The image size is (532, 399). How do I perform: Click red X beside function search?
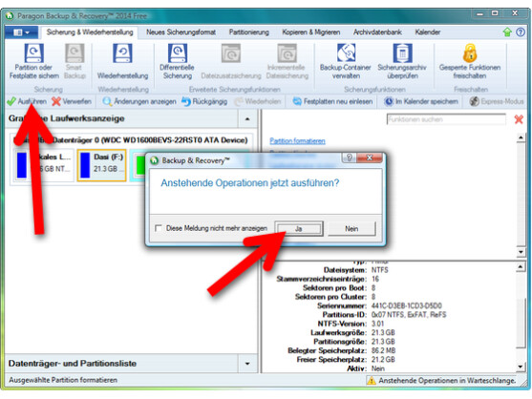pyautogui.click(x=519, y=119)
